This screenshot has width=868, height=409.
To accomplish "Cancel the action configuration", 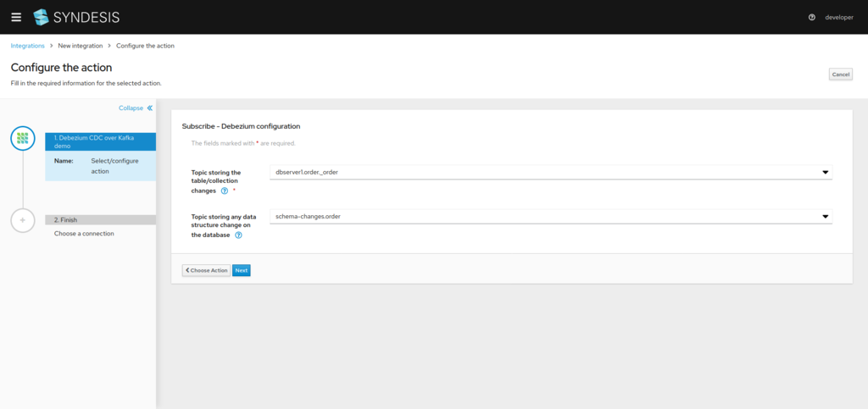I will point(840,74).
